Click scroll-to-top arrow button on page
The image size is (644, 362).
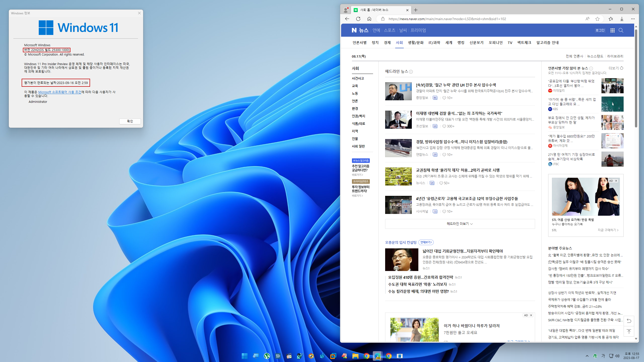click(x=629, y=332)
